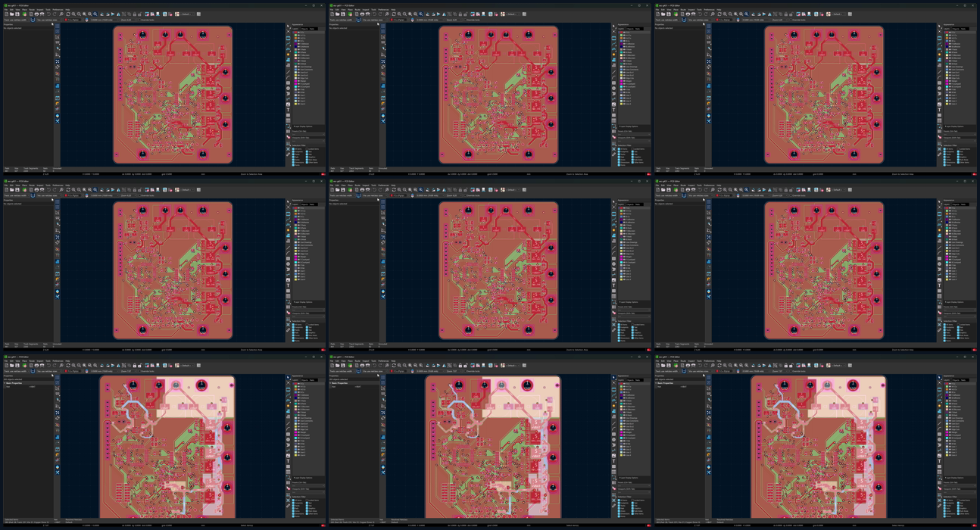Select Route Tracks tool in top-left window
The width and height of the screenshot is (980, 530).
[289, 43]
